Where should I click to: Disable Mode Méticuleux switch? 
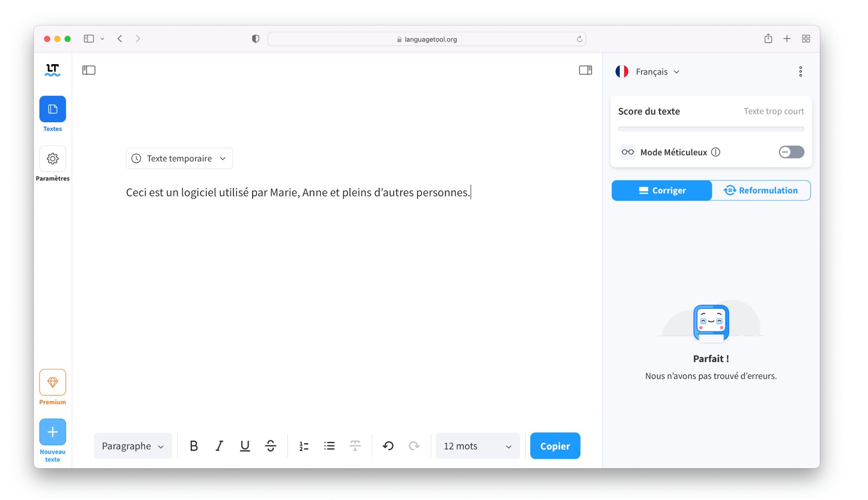tap(791, 152)
